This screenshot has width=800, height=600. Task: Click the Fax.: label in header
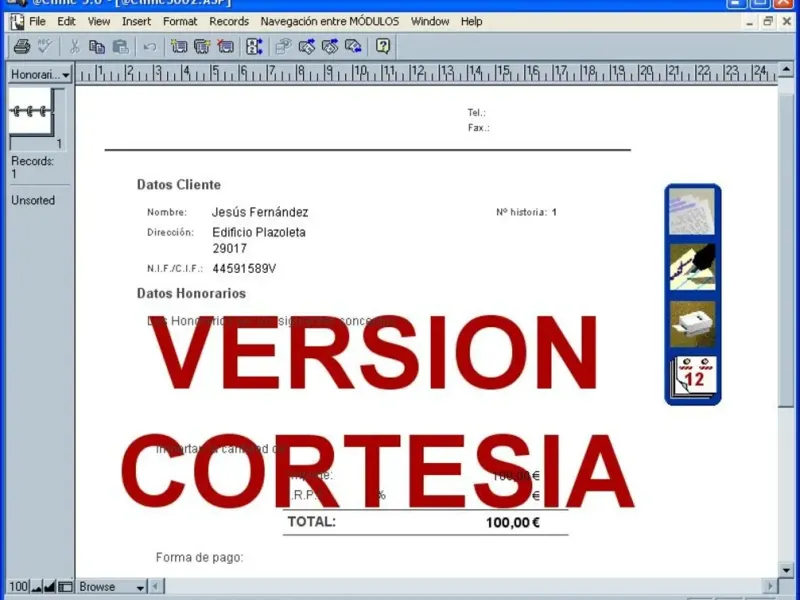point(479,128)
